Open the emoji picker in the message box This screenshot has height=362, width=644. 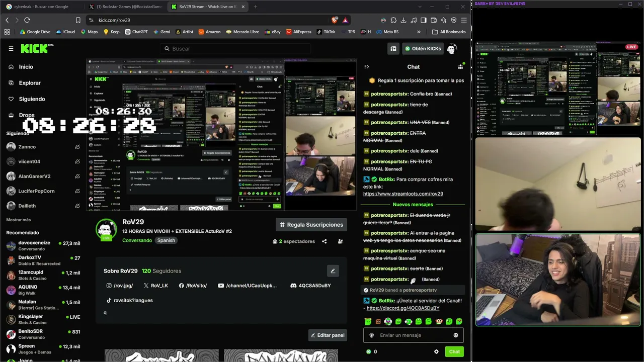[456, 335]
